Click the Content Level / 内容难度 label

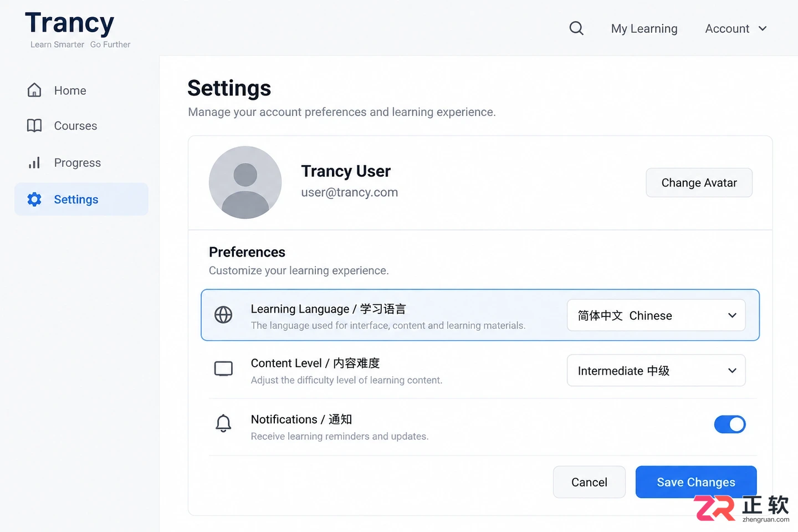pyautogui.click(x=315, y=363)
